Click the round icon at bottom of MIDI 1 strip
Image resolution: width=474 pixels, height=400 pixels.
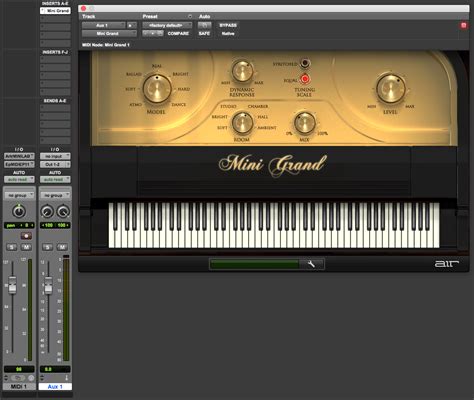pyautogui.click(x=31, y=378)
